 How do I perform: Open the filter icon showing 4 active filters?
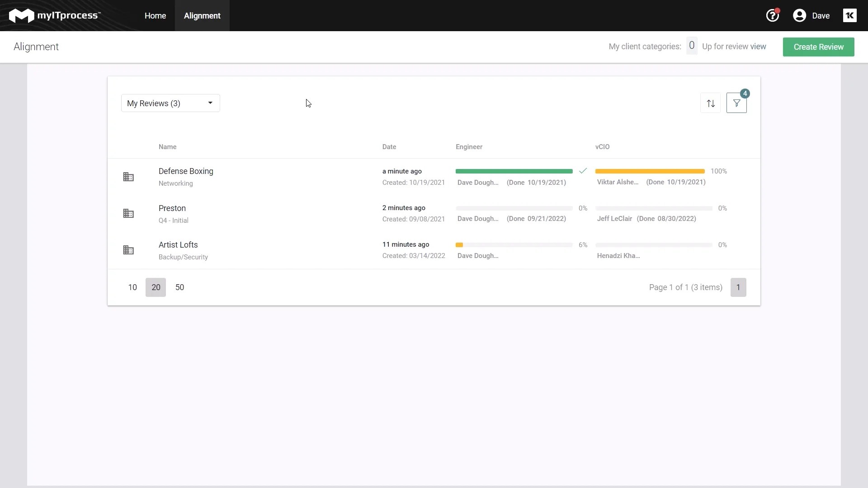(x=737, y=103)
